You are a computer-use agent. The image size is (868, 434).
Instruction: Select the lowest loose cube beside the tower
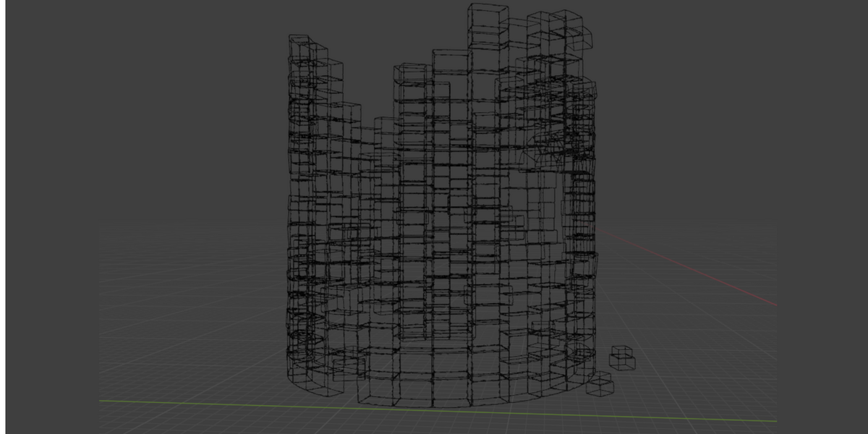pos(600,383)
